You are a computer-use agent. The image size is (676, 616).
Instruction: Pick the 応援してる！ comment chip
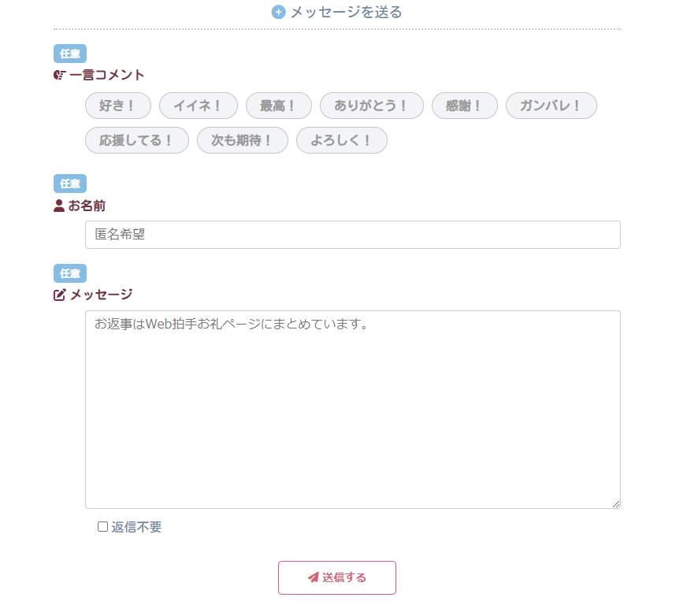coord(137,140)
